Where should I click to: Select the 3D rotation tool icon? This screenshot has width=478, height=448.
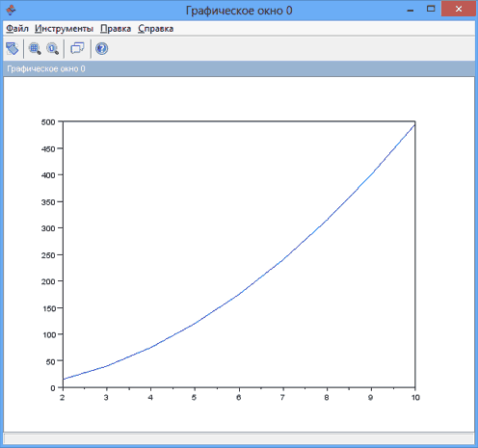click(x=13, y=49)
